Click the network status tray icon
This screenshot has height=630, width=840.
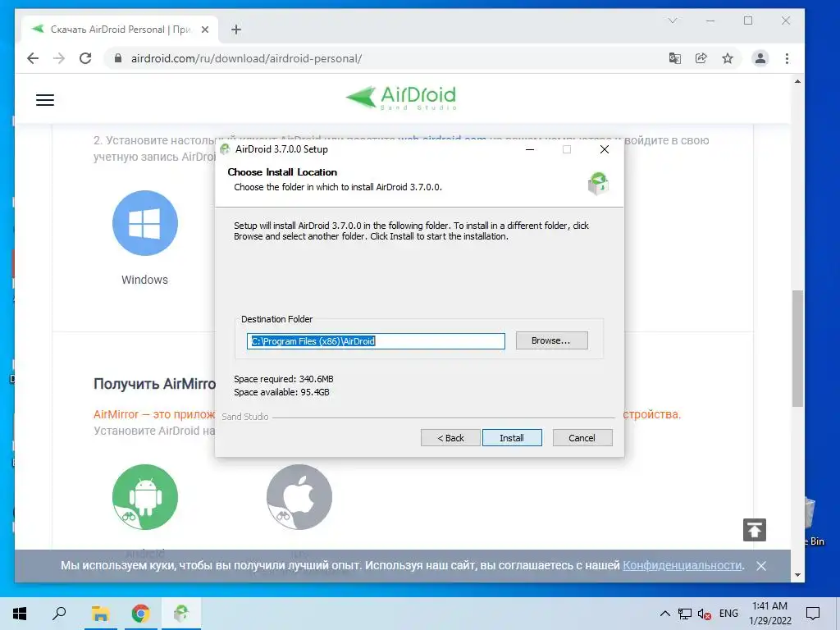point(685,614)
